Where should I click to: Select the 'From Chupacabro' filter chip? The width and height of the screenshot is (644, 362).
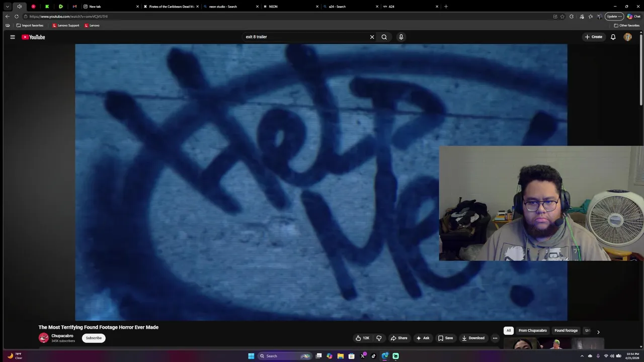(x=532, y=330)
